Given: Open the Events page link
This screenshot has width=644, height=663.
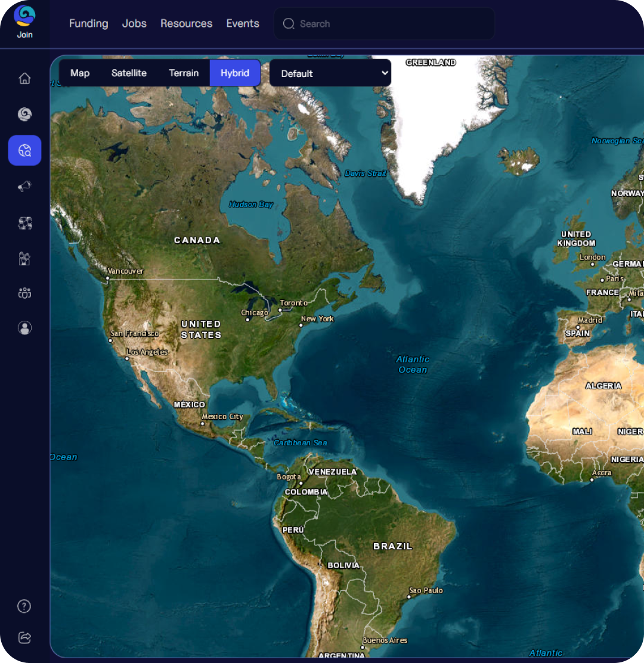Looking at the screenshot, I should coord(243,23).
